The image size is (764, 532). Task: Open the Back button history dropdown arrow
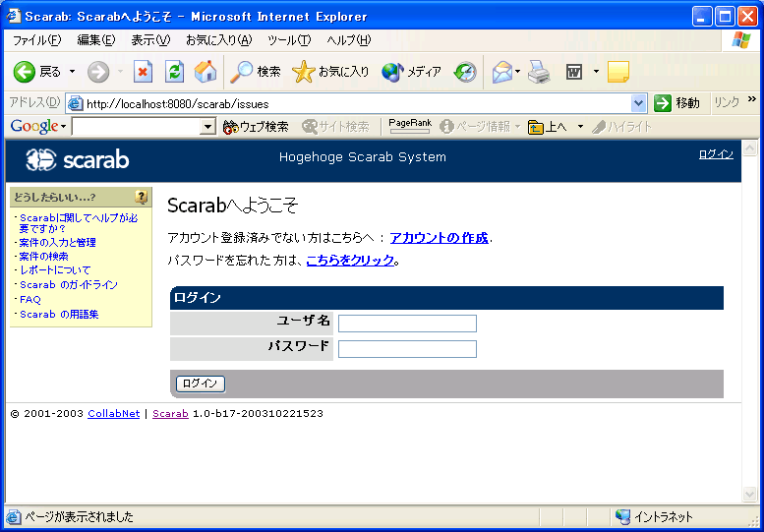(x=72, y=72)
